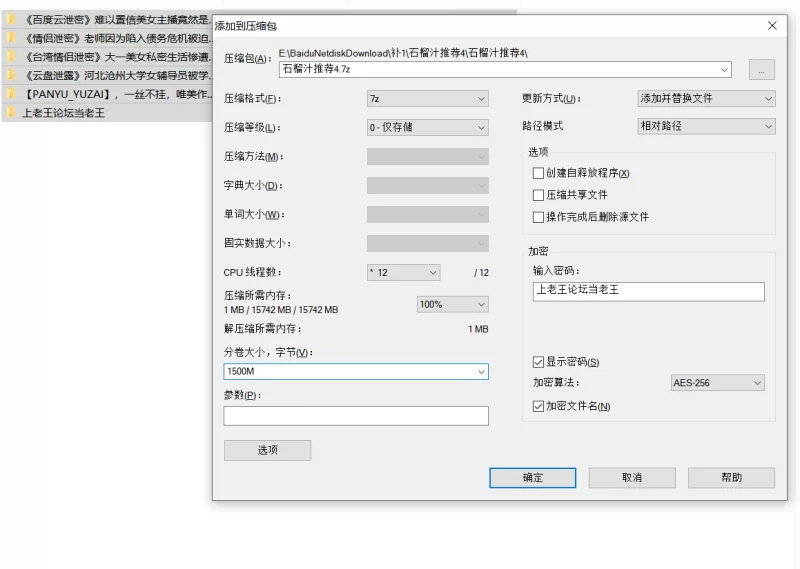Click folder icon beside 上老王论坛当老王 folder
The width and height of the screenshot is (800, 569).
point(10,113)
